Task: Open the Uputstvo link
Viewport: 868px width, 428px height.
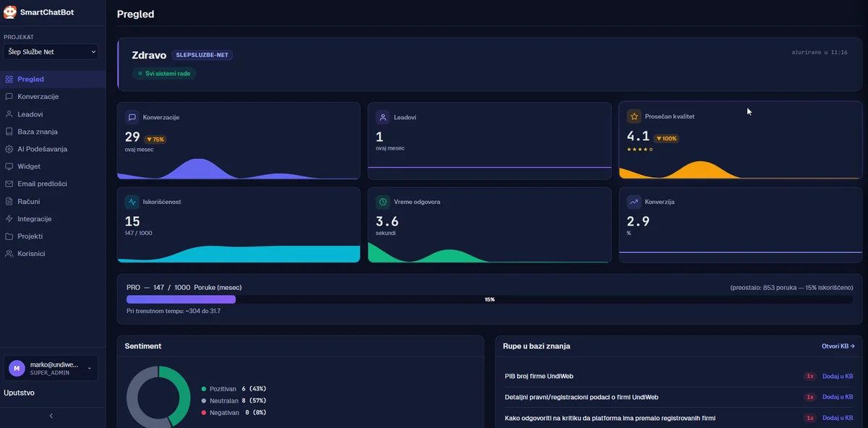Action: (19, 393)
